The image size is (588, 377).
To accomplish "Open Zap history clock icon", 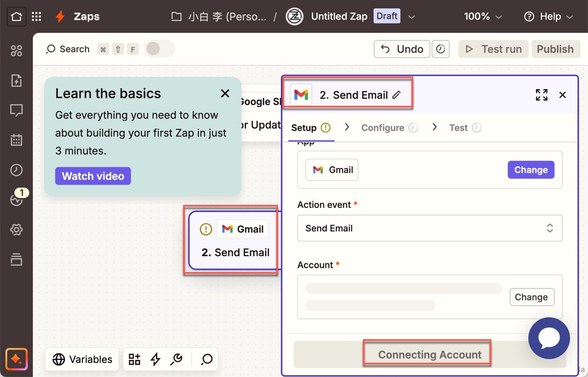I will [16, 170].
